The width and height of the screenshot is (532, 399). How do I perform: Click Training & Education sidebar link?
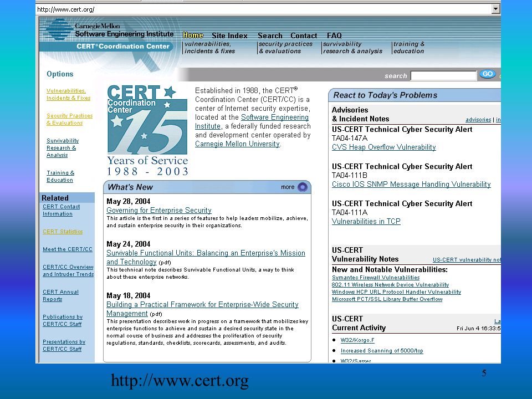[x=60, y=176]
